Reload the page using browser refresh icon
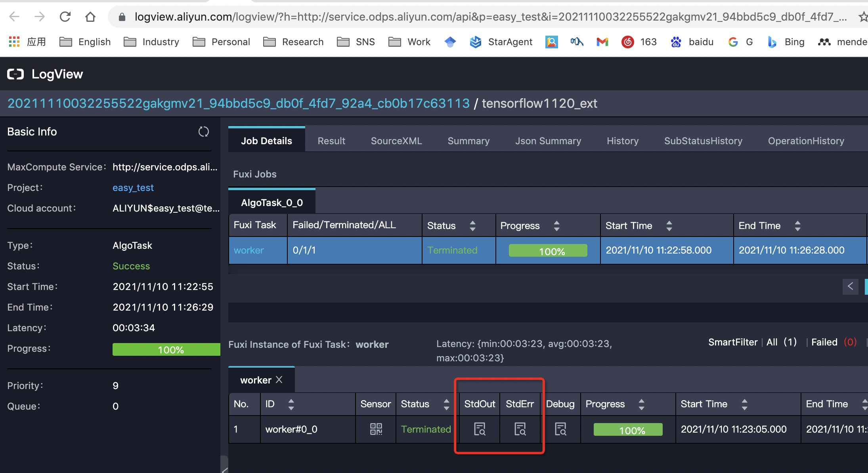 pyautogui.click(x=65, y=17)
